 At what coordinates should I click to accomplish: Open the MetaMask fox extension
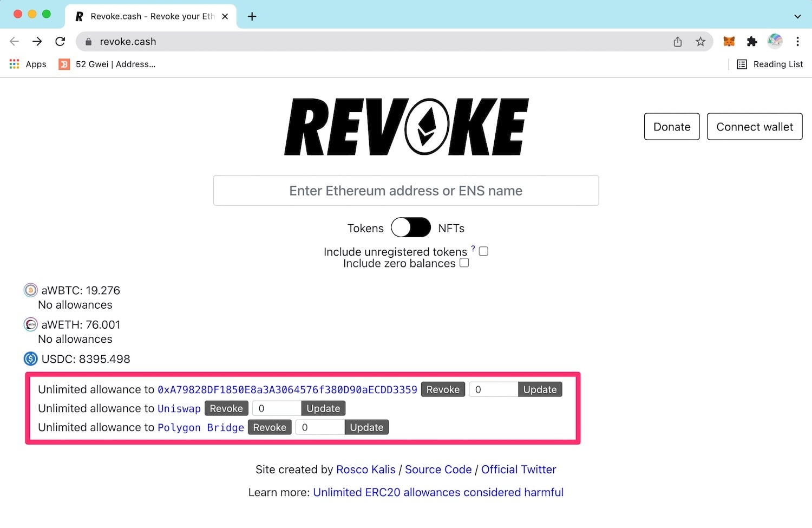point(729,41)
